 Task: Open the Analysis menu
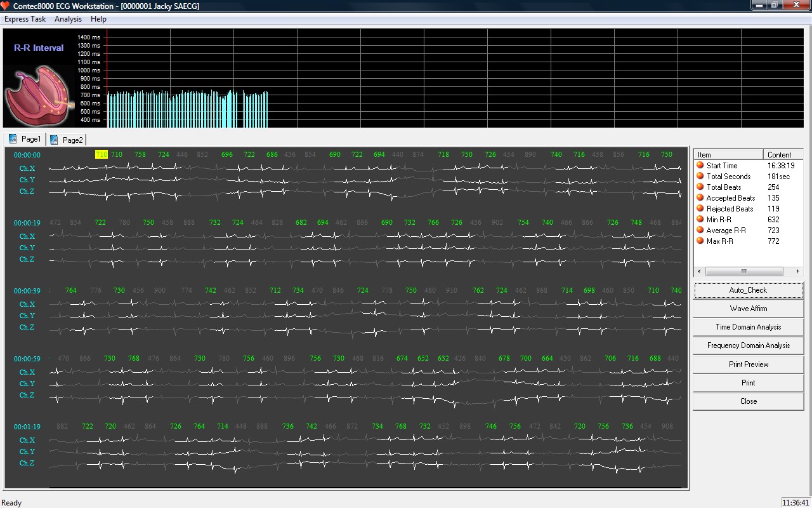tap(68, 19)
